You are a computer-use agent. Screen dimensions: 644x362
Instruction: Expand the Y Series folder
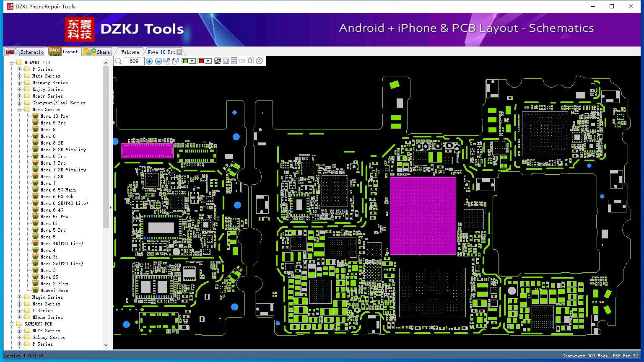point(19,310)
